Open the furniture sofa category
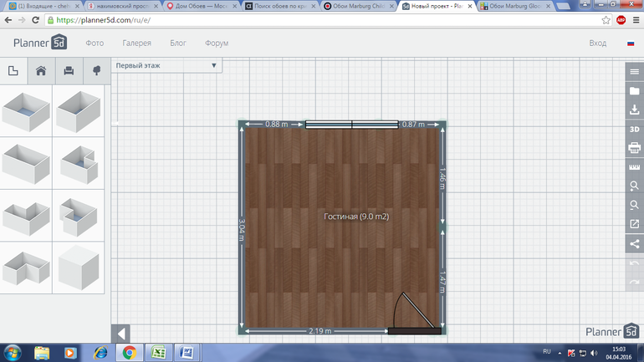 click(69, 71)
